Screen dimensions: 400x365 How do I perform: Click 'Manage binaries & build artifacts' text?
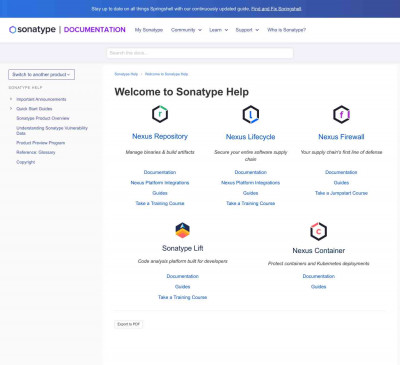click(160, 152)
